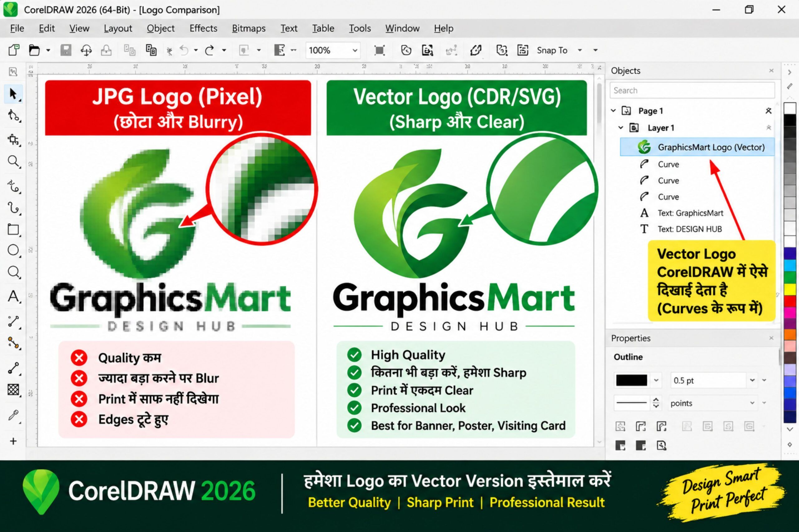Click the plus quick customize button
Screen dimensions: 799x532
click(13, 441)
